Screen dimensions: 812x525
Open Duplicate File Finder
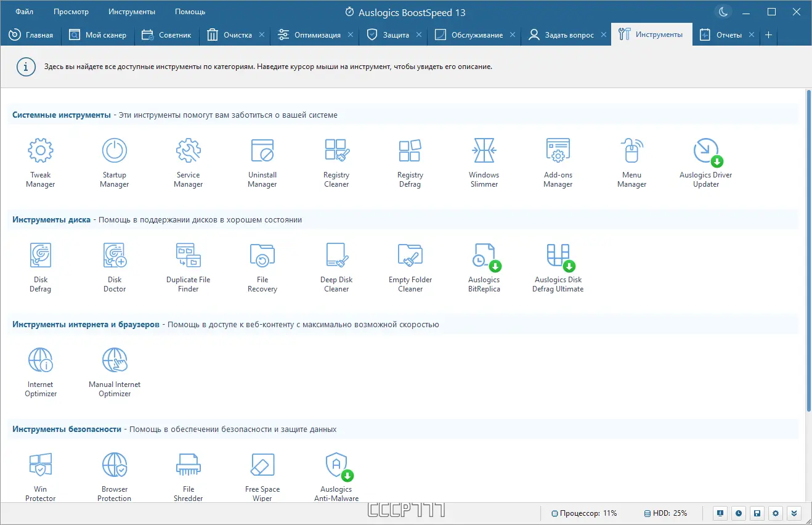click(x=189, y=268)
